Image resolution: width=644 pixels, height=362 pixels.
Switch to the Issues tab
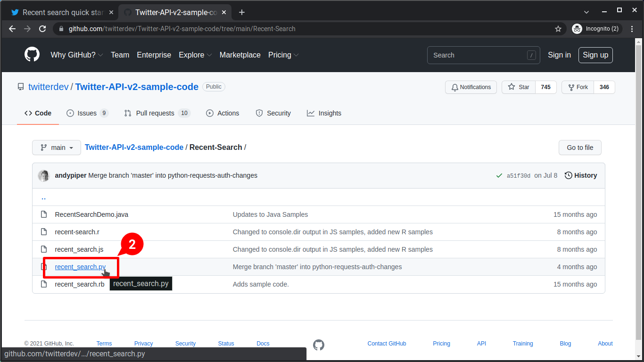[x=87, y=113]
